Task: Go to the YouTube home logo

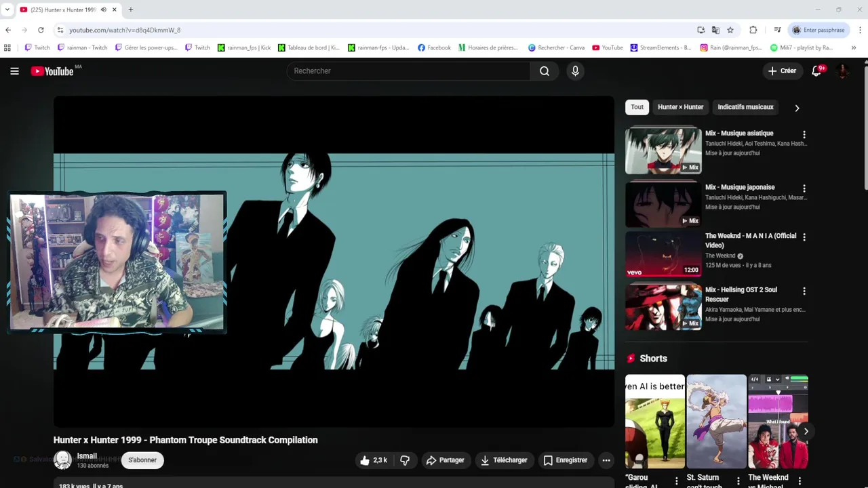Action: (x=52, y=71)
